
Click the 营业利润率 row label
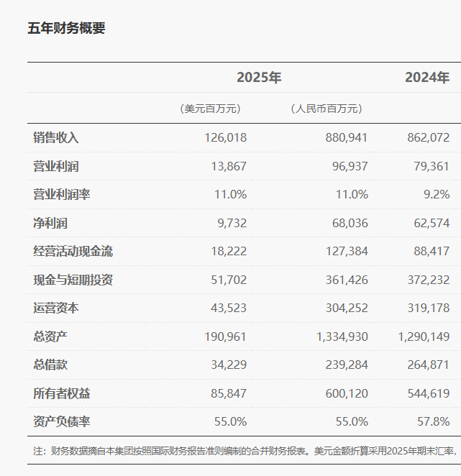click(x=62, y=194)
